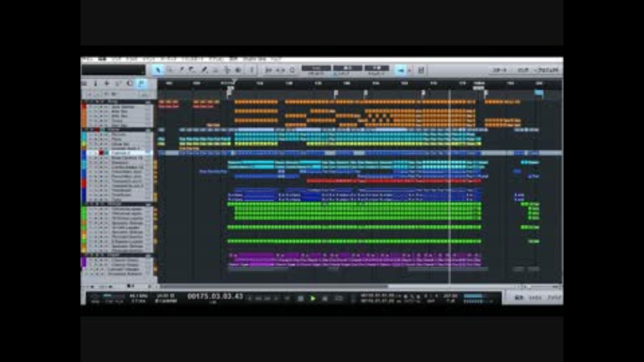Screen dimensions: 644x362
Task: Select the Range tool
Action: 170,70
